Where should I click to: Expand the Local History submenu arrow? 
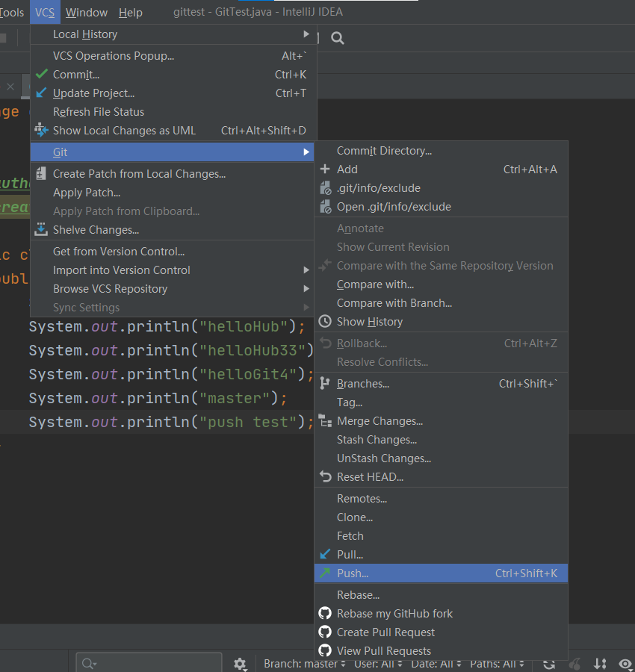coord(306,34)
